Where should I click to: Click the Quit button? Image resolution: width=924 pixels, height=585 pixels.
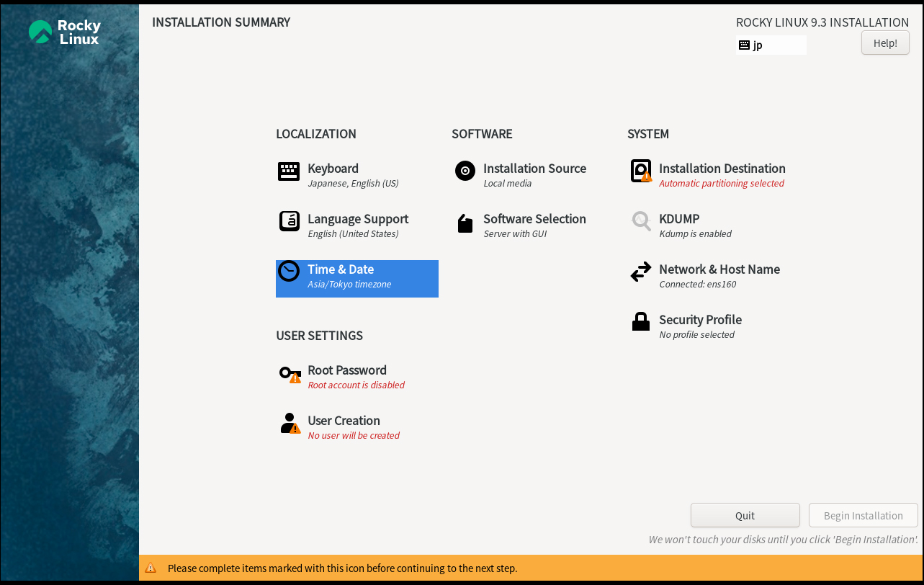(745, 515)
